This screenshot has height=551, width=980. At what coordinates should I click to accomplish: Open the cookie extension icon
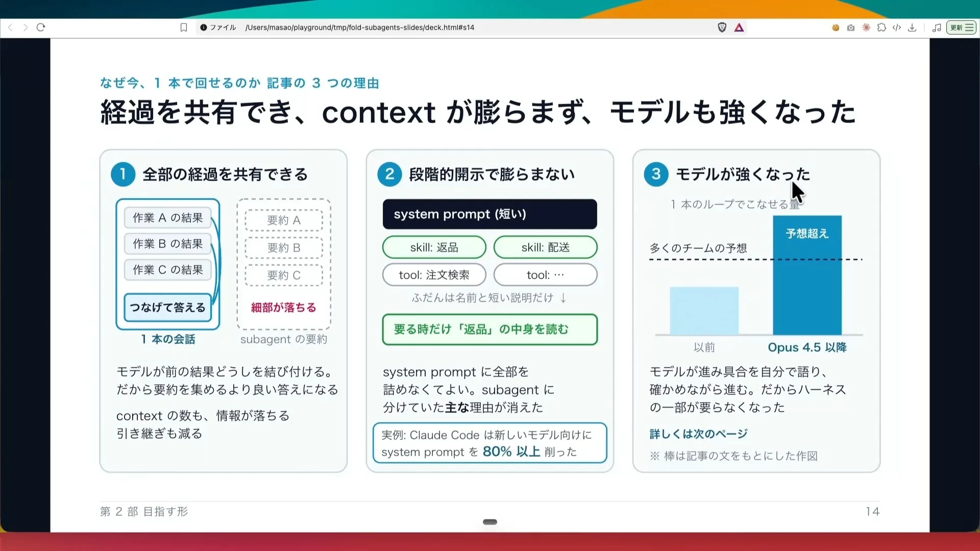coord(836,28)
